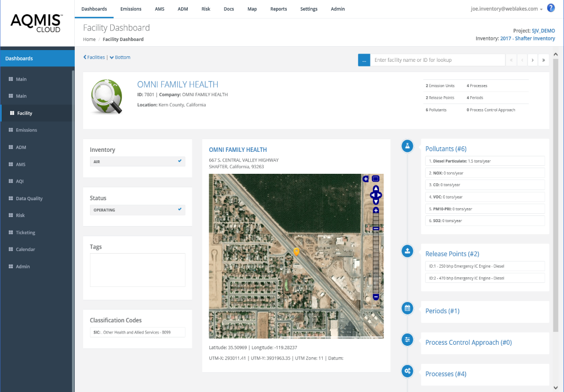The image size is (564, 392).
Task: Go to last facility record
Action: tap(544, 60)
